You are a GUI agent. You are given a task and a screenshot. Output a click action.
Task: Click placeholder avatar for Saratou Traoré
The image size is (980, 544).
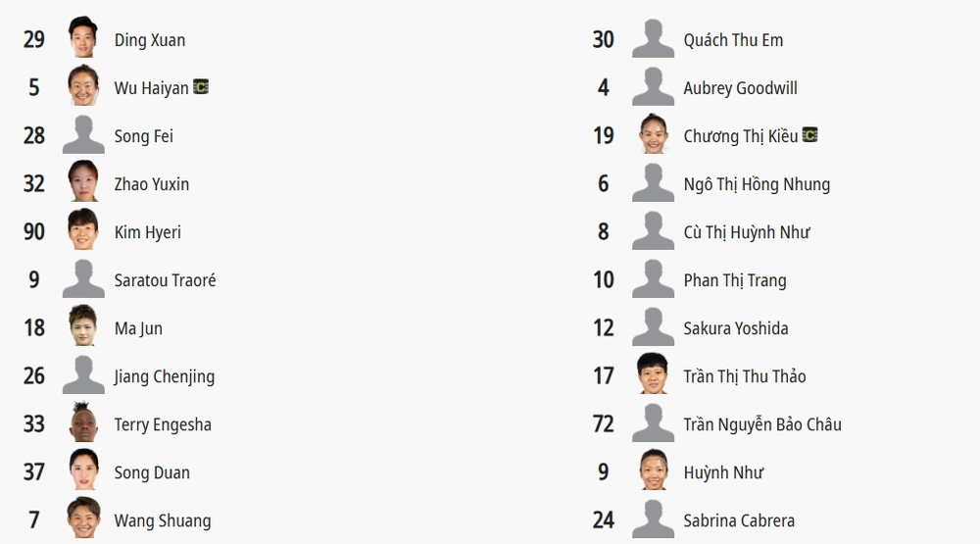(x=83, y=279)
